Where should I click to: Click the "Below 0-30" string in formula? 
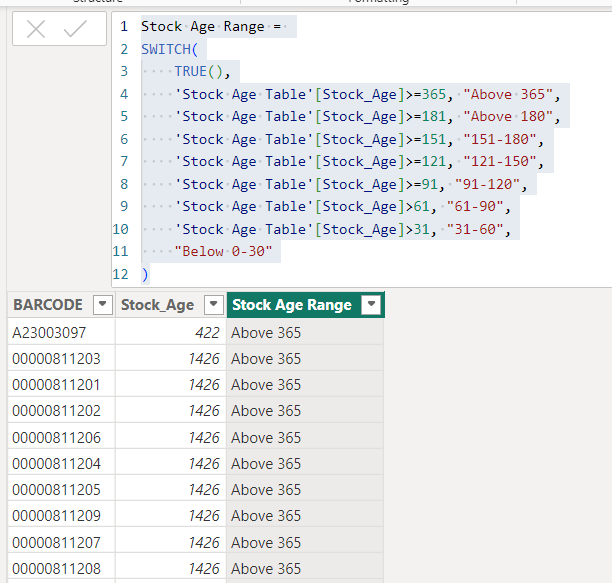click(223, 251)
